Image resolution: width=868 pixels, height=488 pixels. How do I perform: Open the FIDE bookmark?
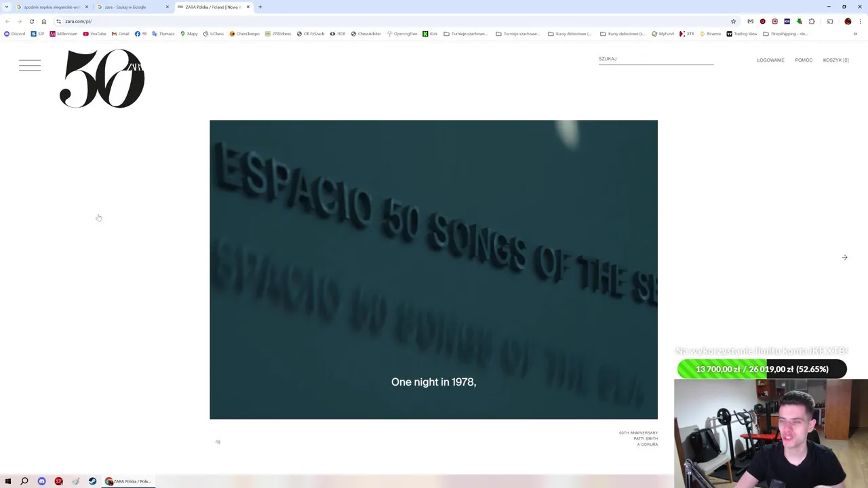point(338,34)
